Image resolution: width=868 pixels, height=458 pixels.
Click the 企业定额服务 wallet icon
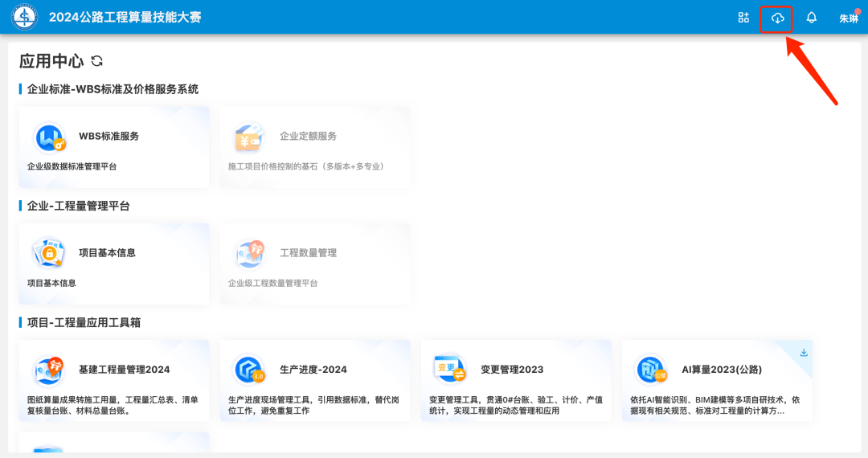pos(250,137)
